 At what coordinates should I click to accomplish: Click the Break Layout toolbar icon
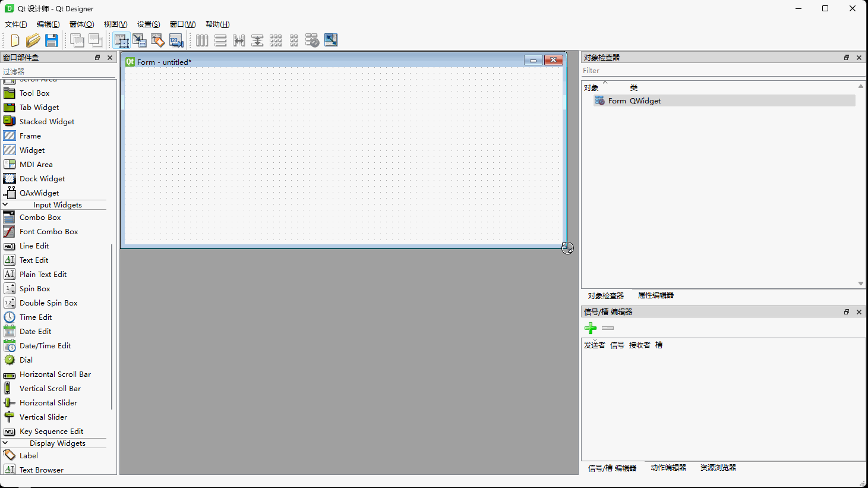(313, 40)
